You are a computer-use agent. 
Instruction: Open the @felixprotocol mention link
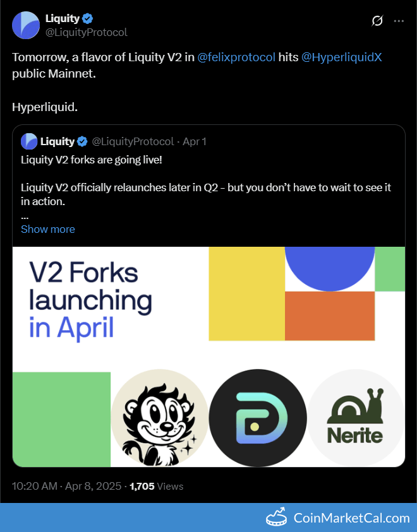tap(236, 57)
